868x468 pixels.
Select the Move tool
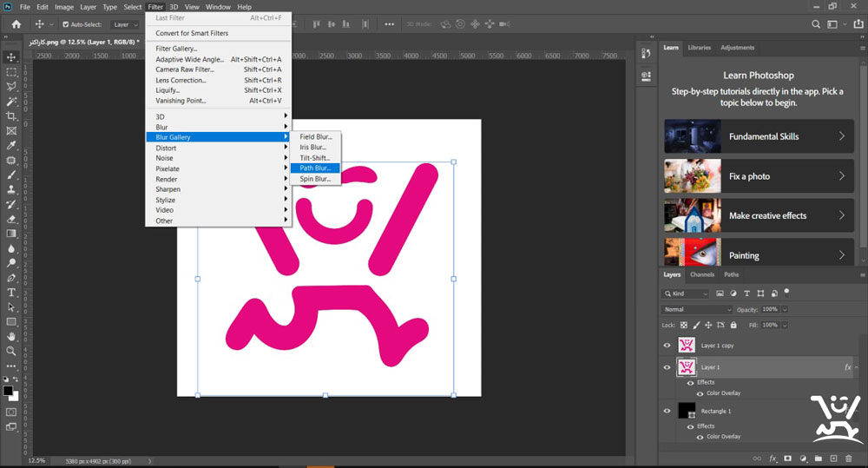pos(11,57)
